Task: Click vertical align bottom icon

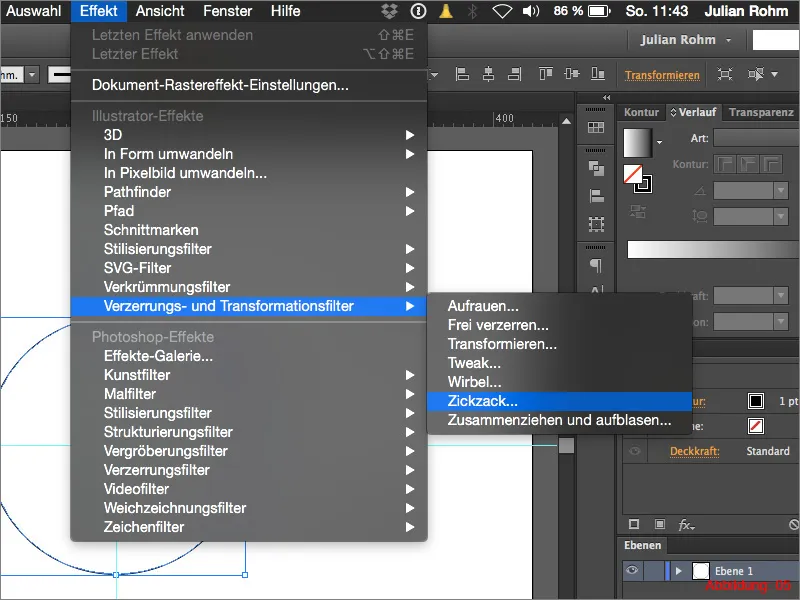Action: (598, 74)
